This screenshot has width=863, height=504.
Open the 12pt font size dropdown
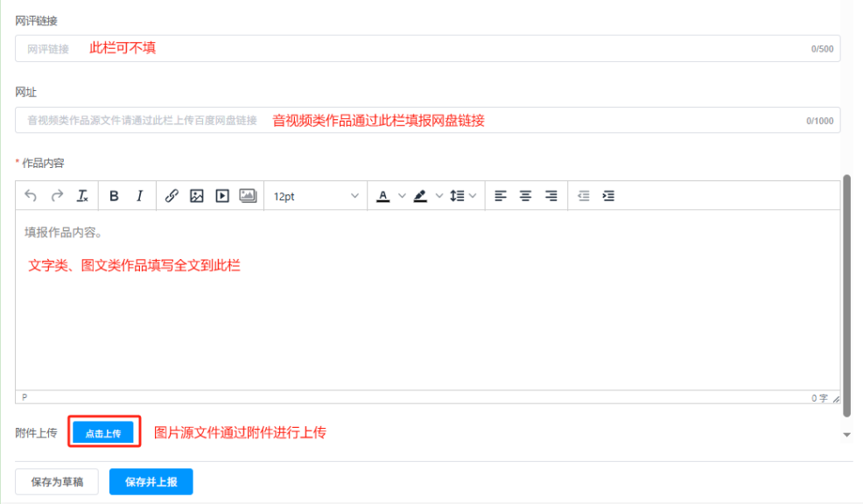[x=315, y=196]
